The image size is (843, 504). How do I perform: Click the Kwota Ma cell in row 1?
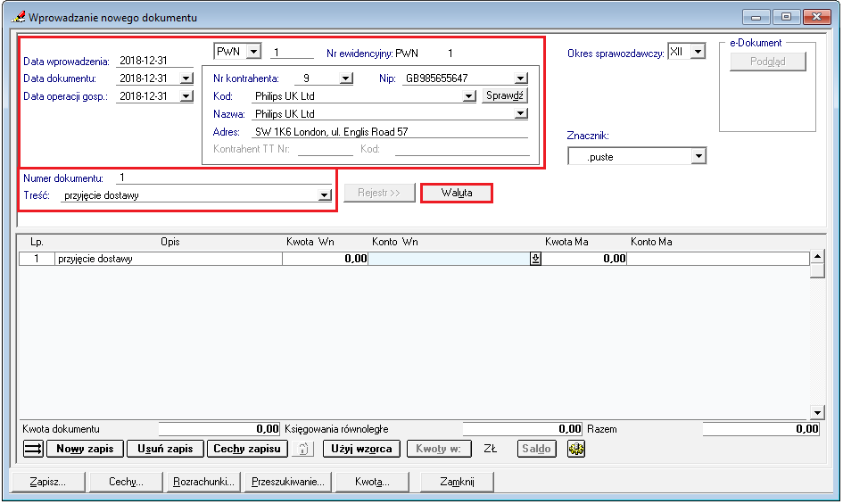(584, 259)
